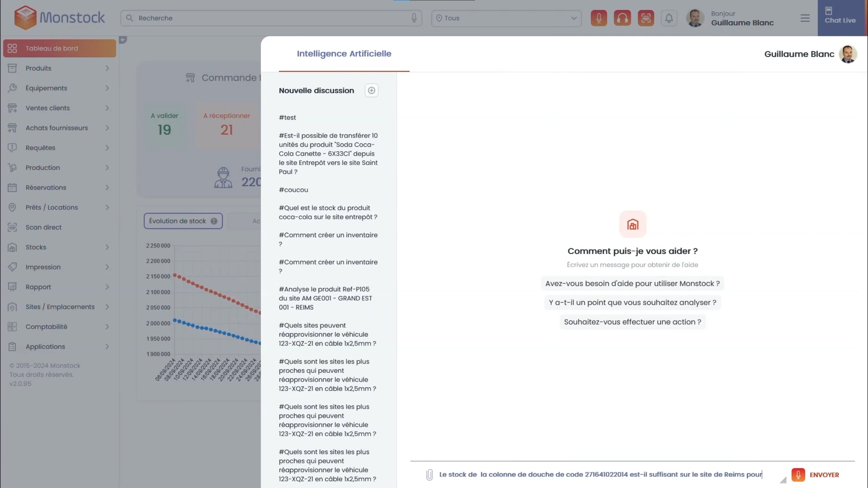The height and width of the screenshot is (488, 868).
Task: Click the A réceptionner 21 card
Action: pos(226,125)
